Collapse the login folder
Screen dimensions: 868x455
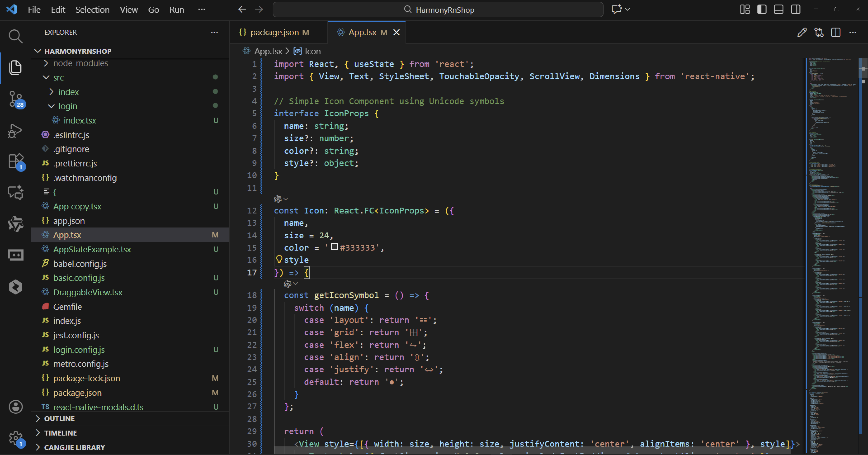click(67, 106)
